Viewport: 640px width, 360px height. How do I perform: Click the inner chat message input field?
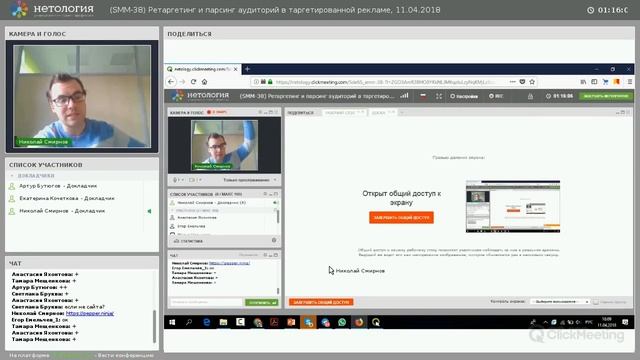coord(206,302)
